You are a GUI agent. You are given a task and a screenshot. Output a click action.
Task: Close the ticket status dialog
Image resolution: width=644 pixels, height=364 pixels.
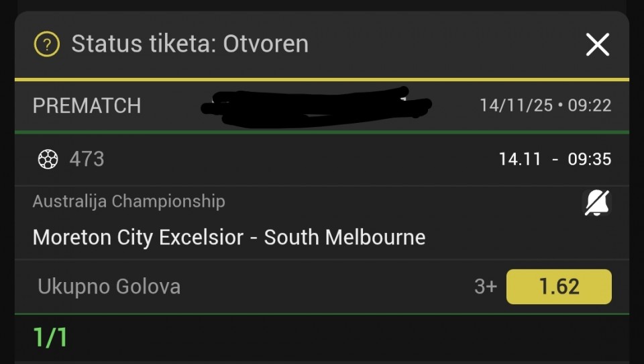597,45
